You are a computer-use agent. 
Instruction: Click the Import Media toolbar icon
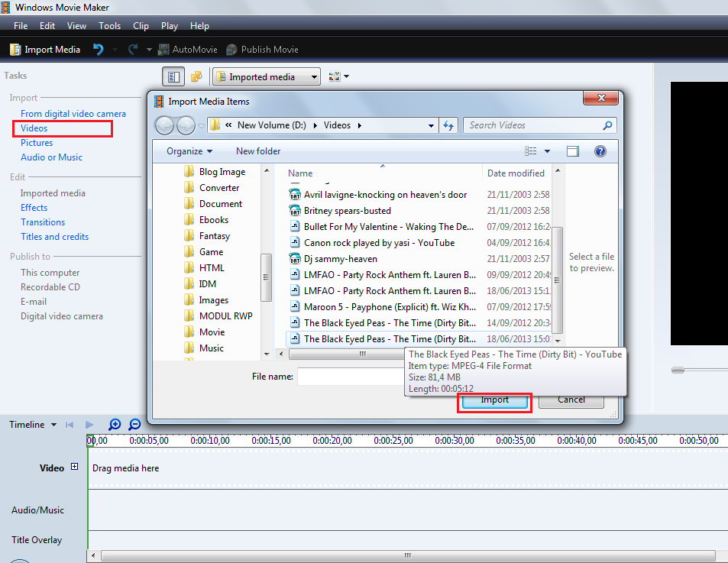pos(15,50)
